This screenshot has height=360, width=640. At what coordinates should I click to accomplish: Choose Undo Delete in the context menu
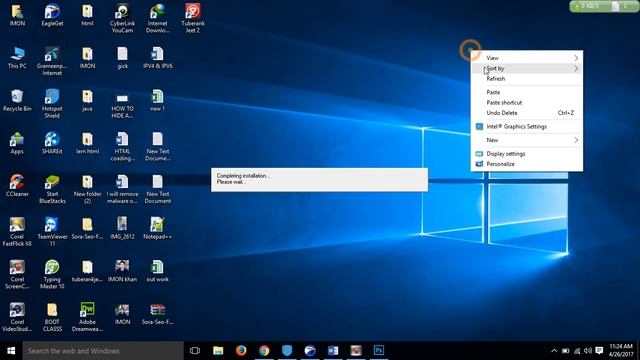[x=527, y=113]
